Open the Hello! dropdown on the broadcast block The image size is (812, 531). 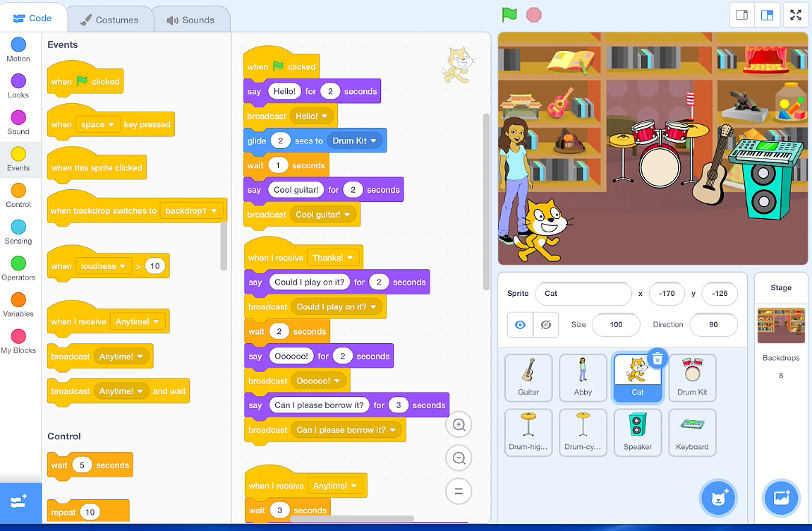coord(311,116)
